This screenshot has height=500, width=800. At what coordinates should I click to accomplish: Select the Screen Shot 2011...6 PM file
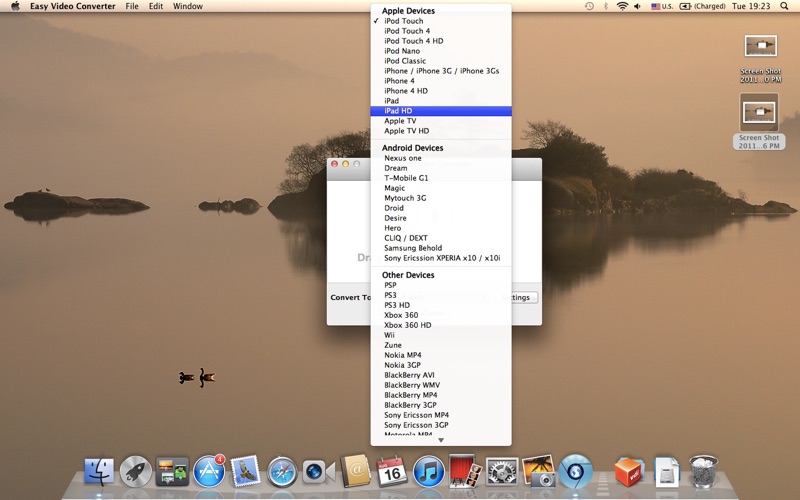[759, 121]
